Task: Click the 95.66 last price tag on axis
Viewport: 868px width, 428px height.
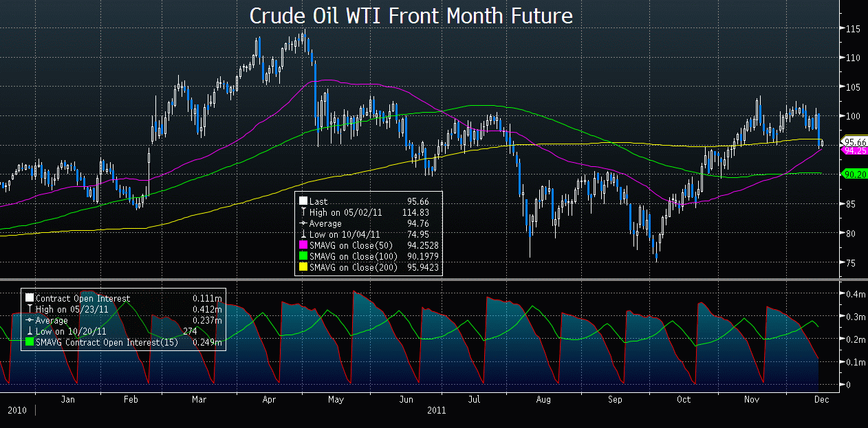Action: [x=854, y=142]
